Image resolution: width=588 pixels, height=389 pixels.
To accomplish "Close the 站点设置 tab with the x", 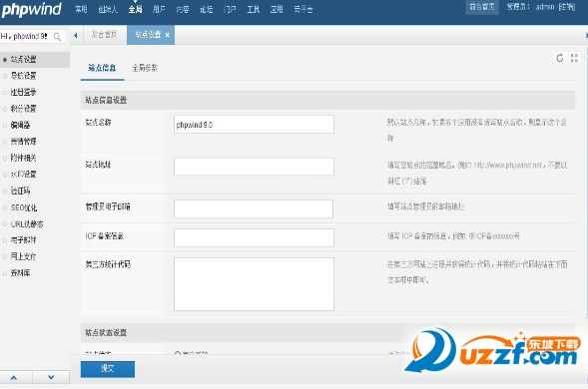I will (x=168, y=35).
